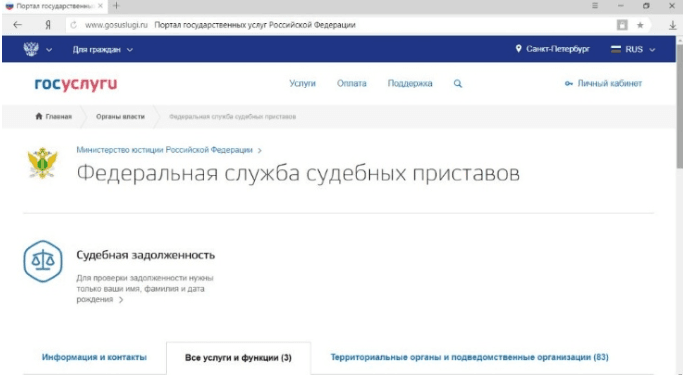Open the Услуги menu item
685x383 pixels.
302,83
